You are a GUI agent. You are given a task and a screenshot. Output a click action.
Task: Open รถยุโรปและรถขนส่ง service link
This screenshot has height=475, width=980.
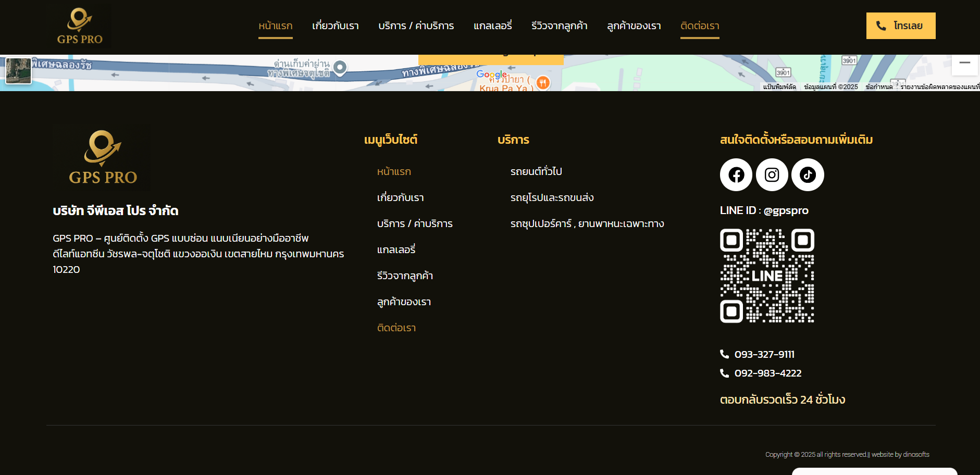tap(552, 198)
